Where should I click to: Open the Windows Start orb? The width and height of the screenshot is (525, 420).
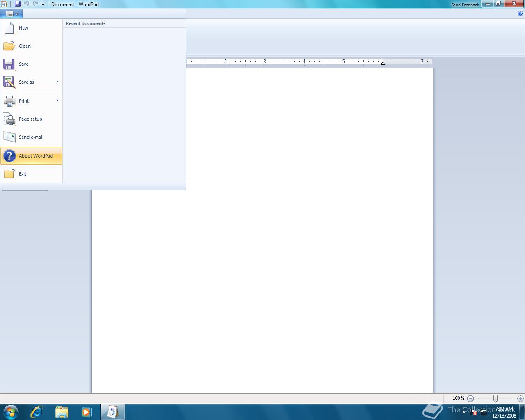click(11, 412)
